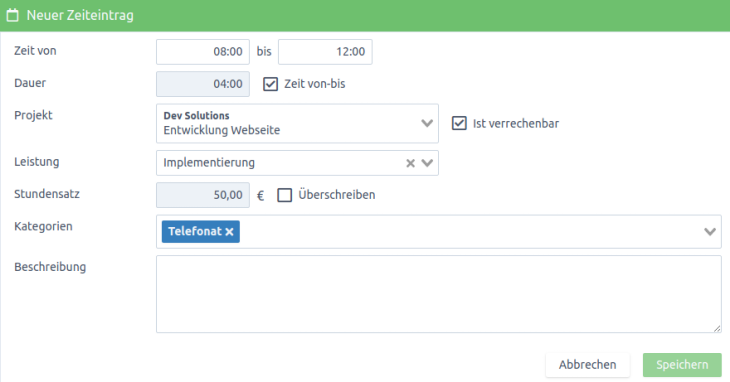This screenshot has width=730, height=382.
Task: Click the Dev Solutions customer name
Action: click(196, 115)
